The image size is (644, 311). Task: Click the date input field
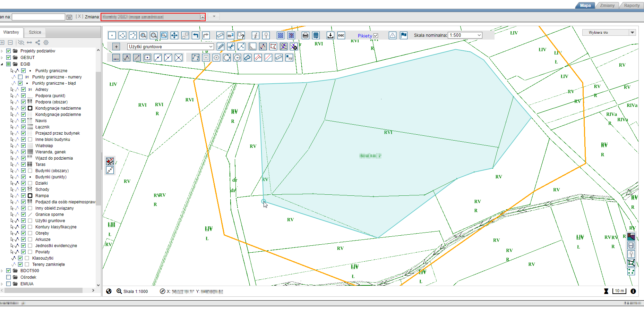pyautogui.click(x=38, y=17)
